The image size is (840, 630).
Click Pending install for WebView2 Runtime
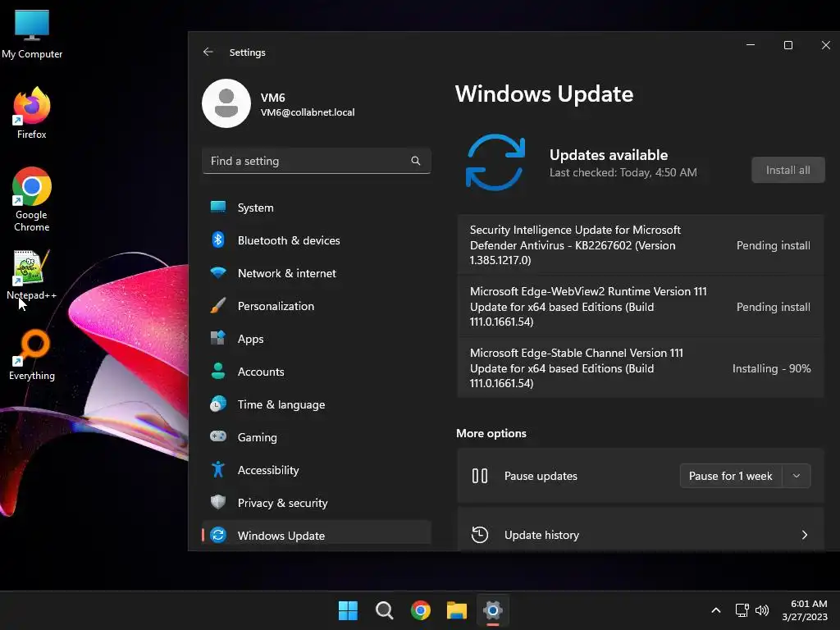(x=773, y=307)
